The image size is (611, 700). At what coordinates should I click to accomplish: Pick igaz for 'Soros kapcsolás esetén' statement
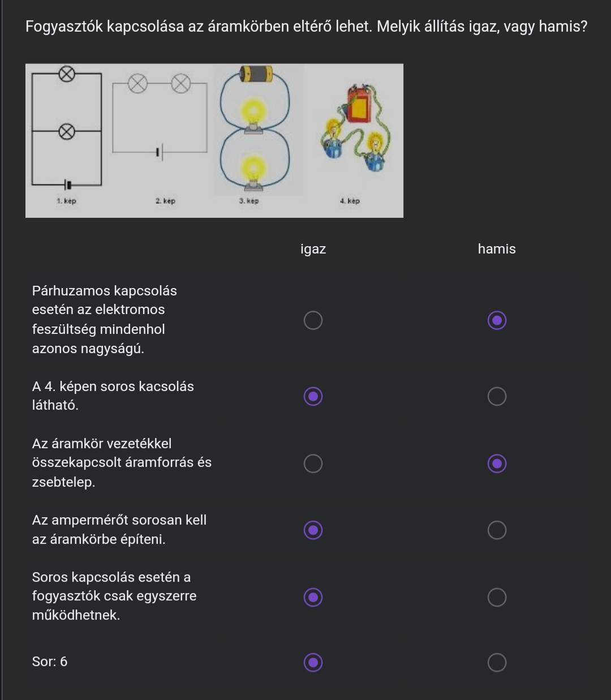313,596
